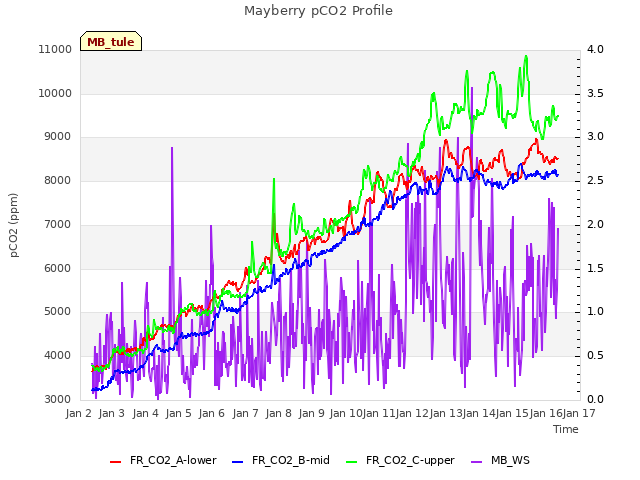640x480 pixels.
Task: Click the Jan 12 date tick label
Action: click(x=412, y=413)
